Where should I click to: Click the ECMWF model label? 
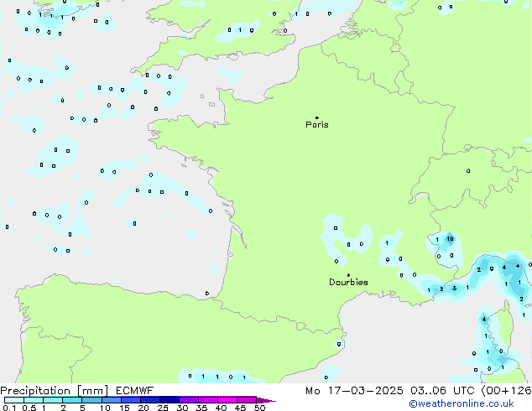click(135, 391)
